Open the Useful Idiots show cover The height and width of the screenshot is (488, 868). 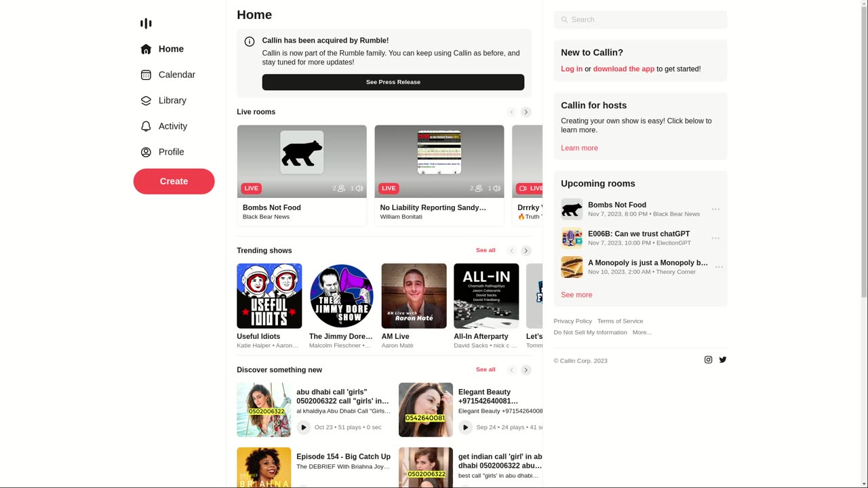pos(269,296)
